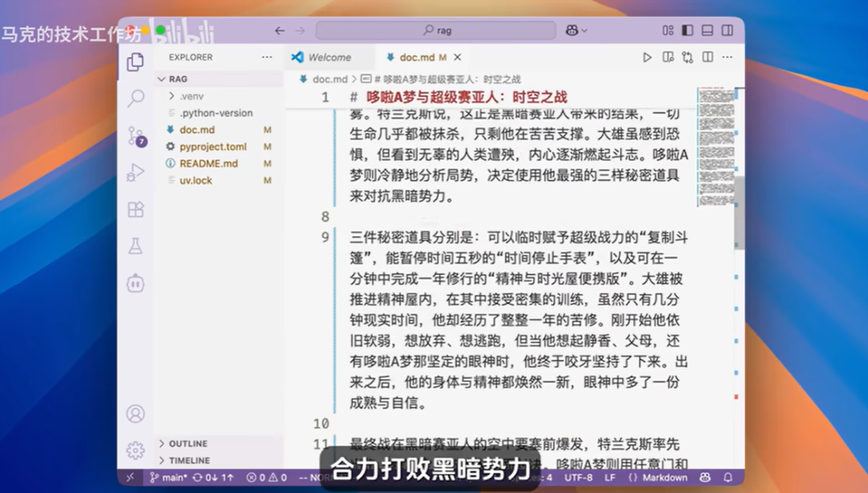This screenshot has width=868, height=493.
Task: Open Source Control view with 7 changes
Action: (x=136, y=136)
